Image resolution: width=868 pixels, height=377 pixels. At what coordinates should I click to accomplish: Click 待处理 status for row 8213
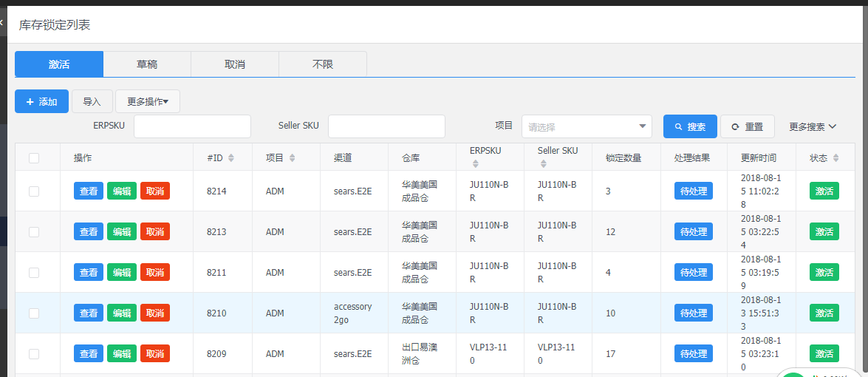[x=694, y=231]
